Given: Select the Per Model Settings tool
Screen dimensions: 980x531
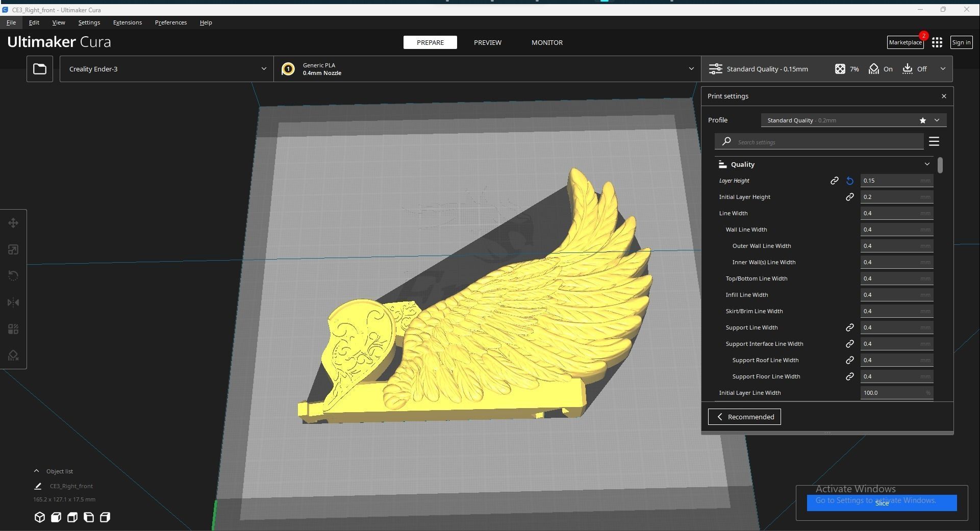Looking at the screenshot, I should (x=13, y=329).
